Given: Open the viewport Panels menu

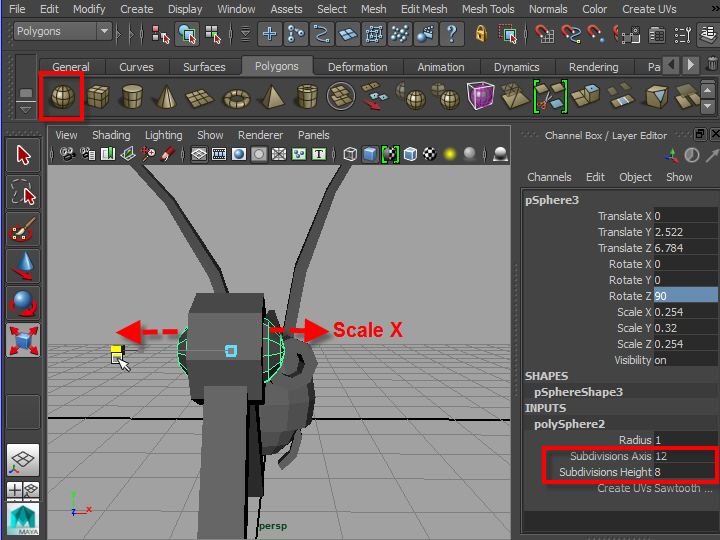Looking at the screenshot, I should pos(314,135).
